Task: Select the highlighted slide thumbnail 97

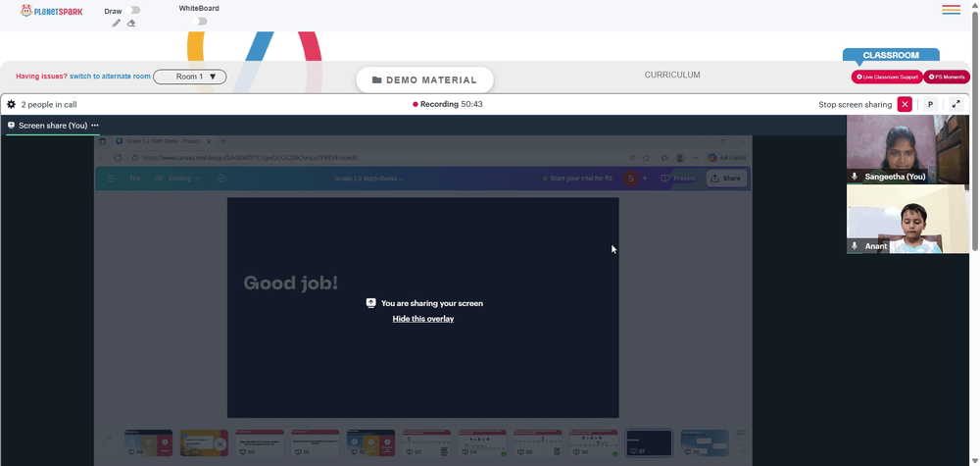Action: (649, 442)
